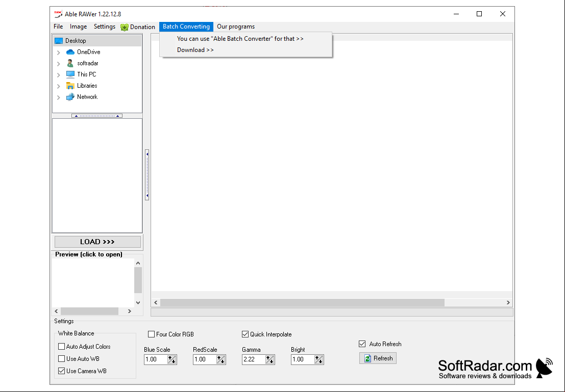Image resolution: width=565 pixels, height=392 pixels.
Task: Uncheck Use Camera WB
Action: [62, 371]
